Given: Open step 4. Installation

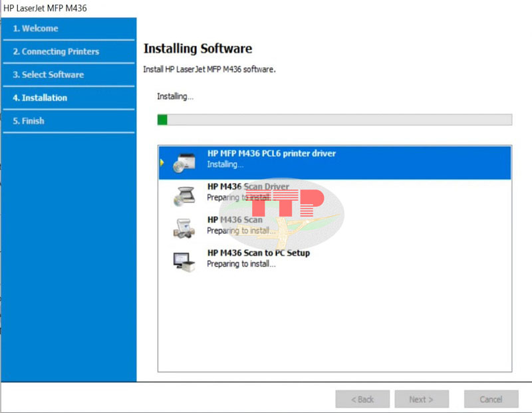Looking at the screenshot, I should [x=40, y=98].
